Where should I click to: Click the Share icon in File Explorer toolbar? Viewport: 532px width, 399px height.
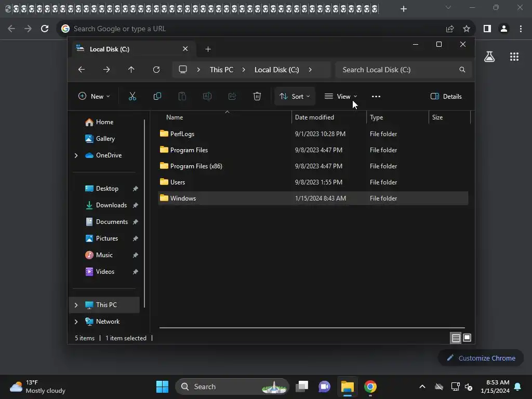(232, 96)
